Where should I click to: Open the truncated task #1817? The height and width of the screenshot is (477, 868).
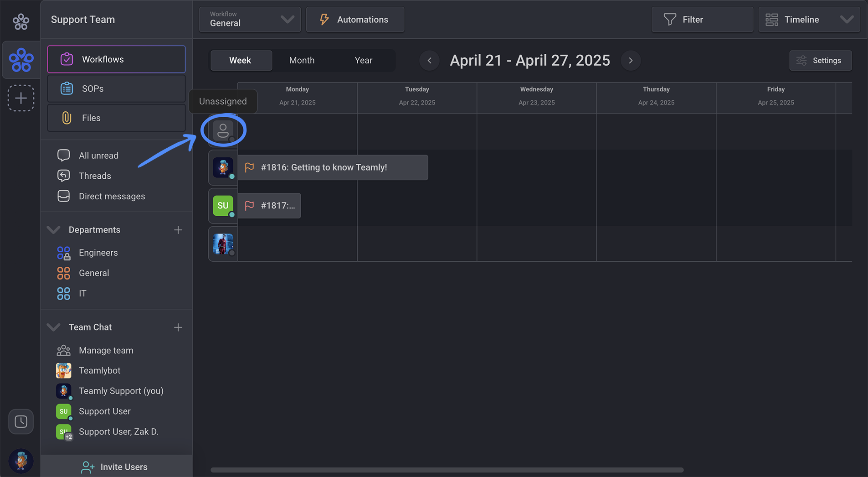click(x=269, y=206)
